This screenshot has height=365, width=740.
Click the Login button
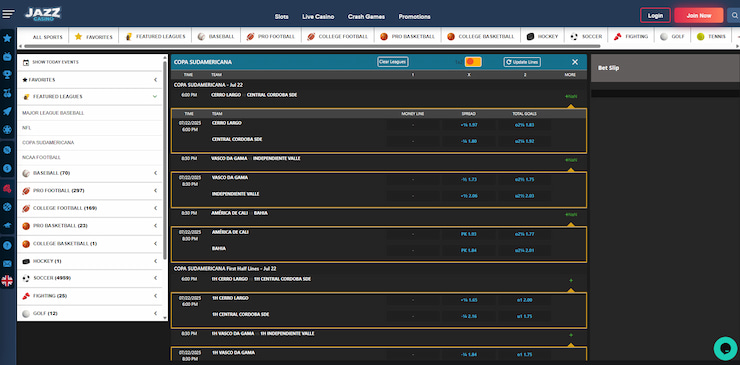[x=655, y=16]
